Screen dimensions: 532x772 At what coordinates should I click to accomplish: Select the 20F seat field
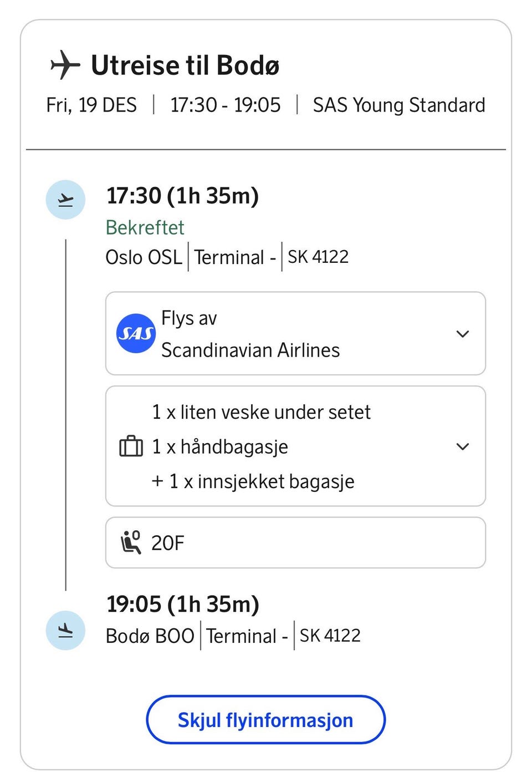(295, 542)
